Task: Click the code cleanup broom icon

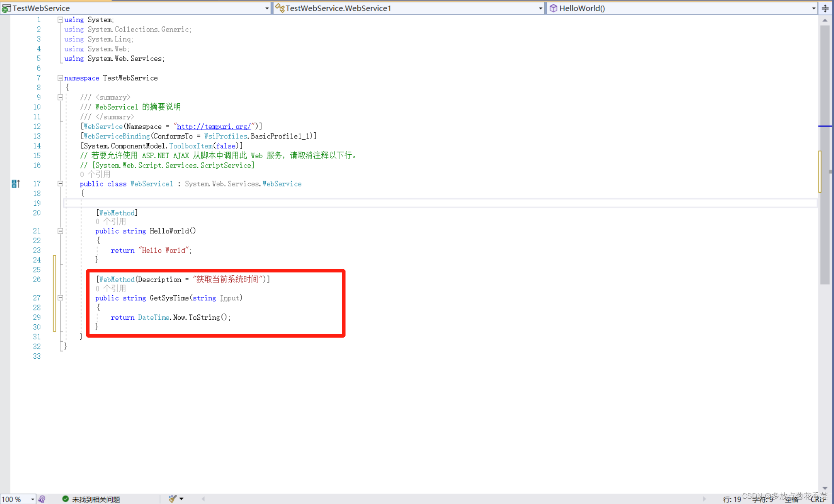Action: point(173,499)
